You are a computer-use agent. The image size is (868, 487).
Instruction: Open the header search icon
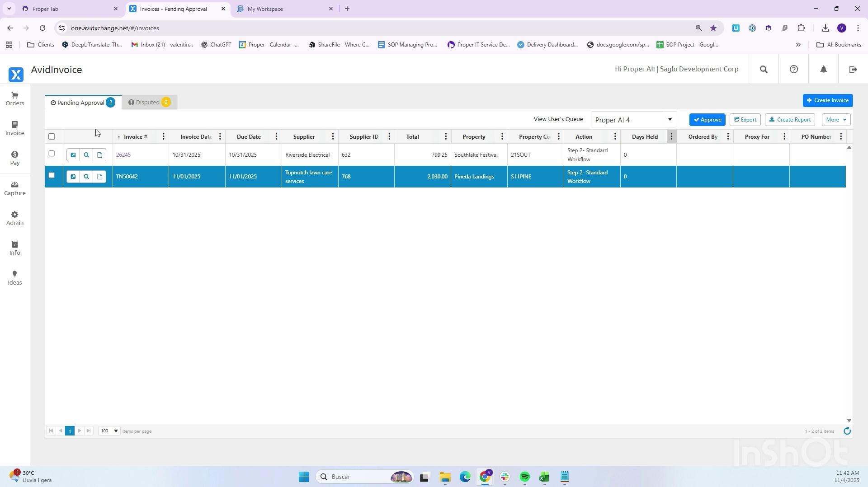[764, 70]
